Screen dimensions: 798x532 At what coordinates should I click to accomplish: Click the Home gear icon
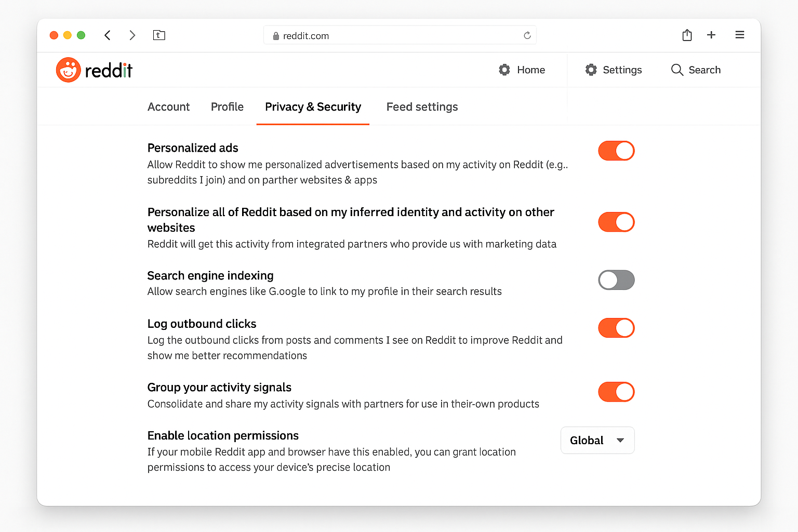click(x=504, y=70)
